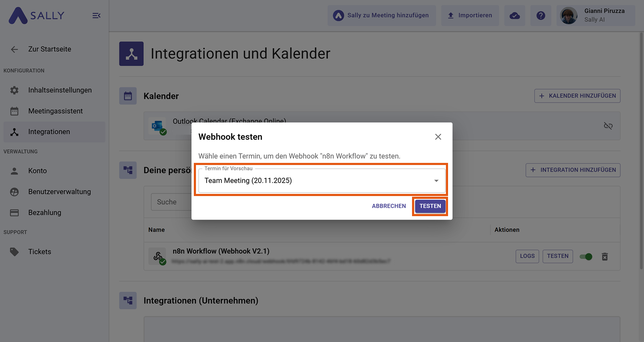This screenshot has height=342, width=644.
Task: Click the Integrationen und Kalender header icon
Action: pos(131,54)
